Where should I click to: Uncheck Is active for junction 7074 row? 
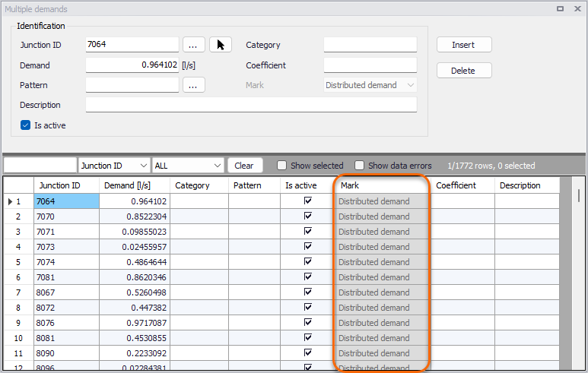pos(308,261)
